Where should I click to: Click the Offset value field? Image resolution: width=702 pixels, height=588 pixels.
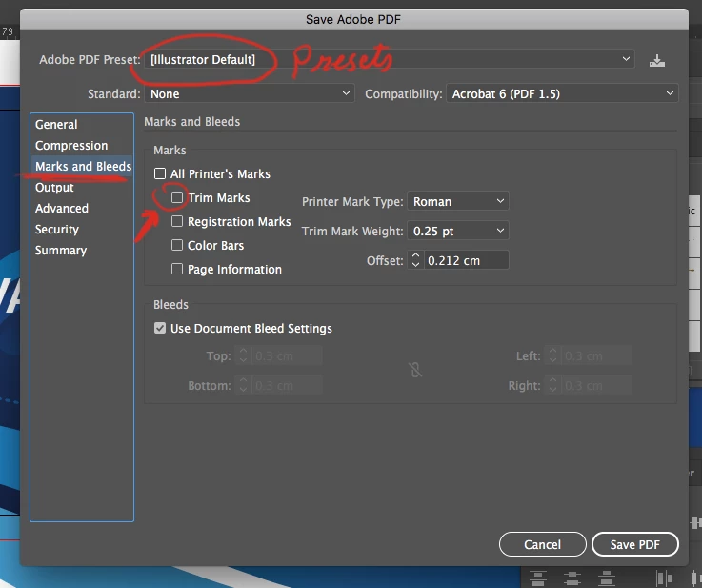click(x=466, y=260)
